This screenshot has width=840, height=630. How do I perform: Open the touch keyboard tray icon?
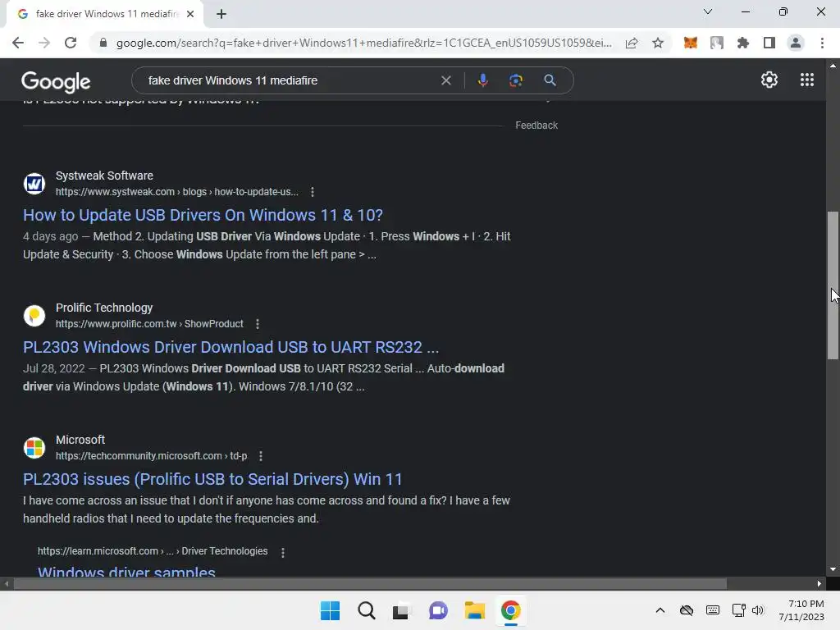[713, 610]
